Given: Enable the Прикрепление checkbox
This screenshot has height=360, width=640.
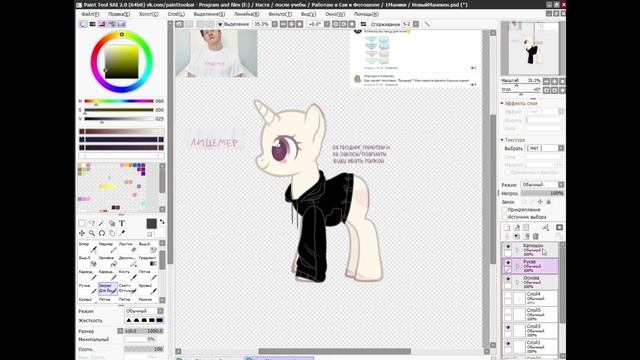Looking at the screenshot, I should tap(504, 209).
